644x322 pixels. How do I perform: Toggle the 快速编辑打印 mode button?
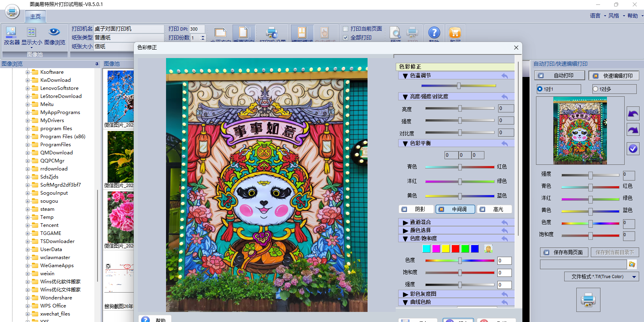[614, 76]
